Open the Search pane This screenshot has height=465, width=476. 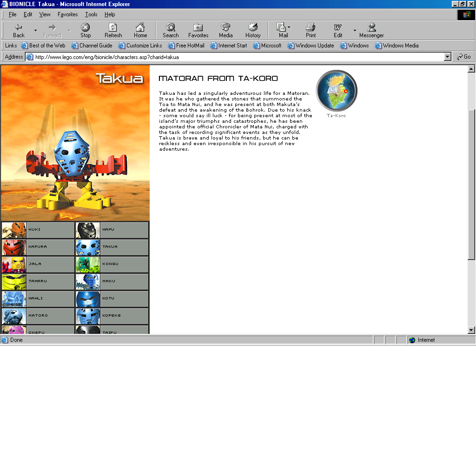171,30
